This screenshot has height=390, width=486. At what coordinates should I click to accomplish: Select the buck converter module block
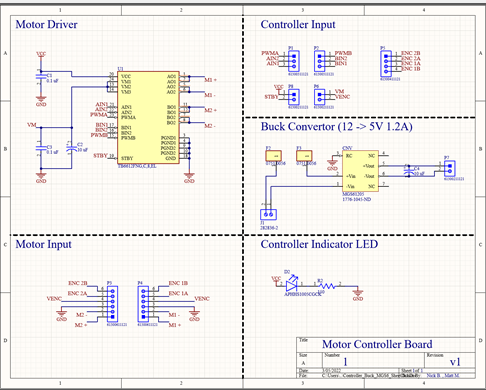(x=360, y=171)
